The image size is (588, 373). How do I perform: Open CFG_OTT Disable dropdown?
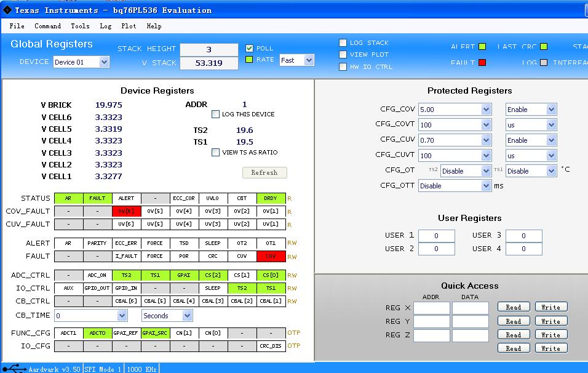455,186
